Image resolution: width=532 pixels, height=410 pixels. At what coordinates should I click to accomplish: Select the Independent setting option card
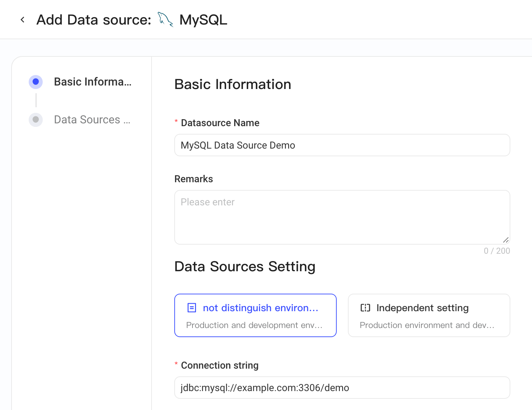[429, 315]
